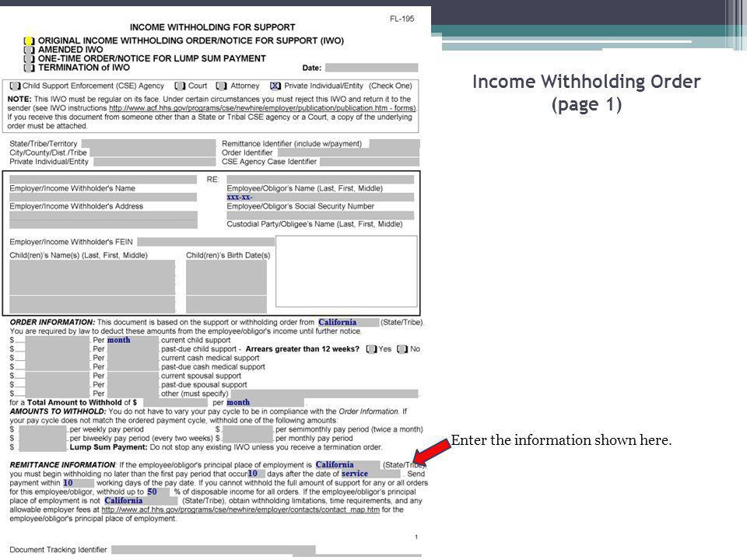
Task: Click the City/County/Dist./Tribe field
Action: pos(153,153)
